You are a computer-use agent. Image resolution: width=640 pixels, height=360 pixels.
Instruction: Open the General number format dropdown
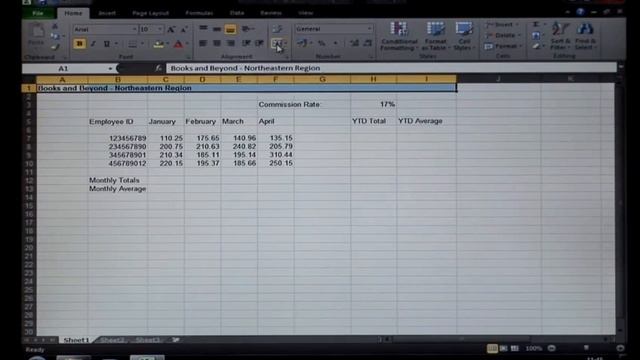(x=369, y=29)
